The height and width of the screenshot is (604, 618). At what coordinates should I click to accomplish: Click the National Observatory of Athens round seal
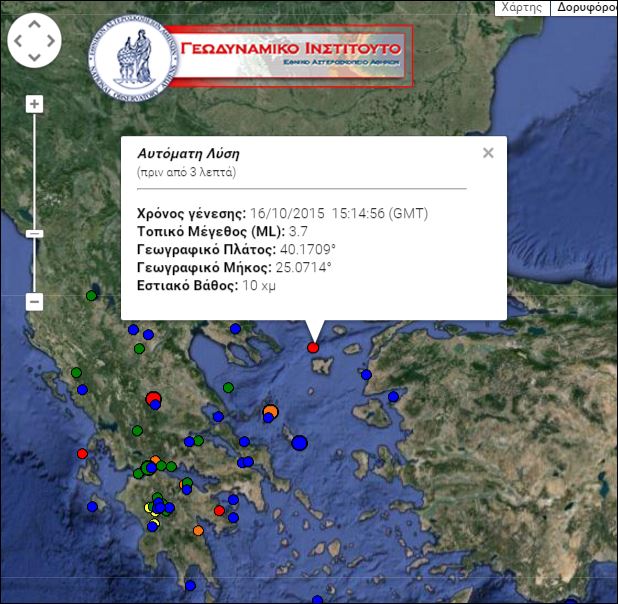click(x=133, y=58)
